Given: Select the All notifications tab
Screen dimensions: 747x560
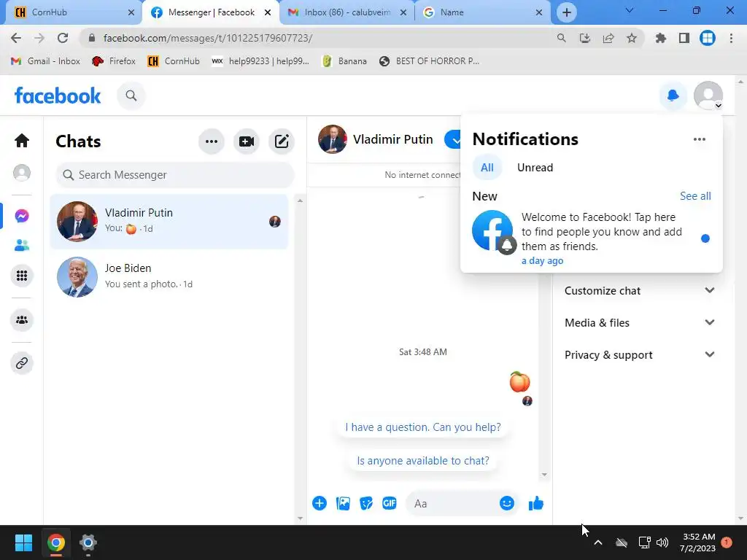Looking at the screenshot, I should click(487, 168).
